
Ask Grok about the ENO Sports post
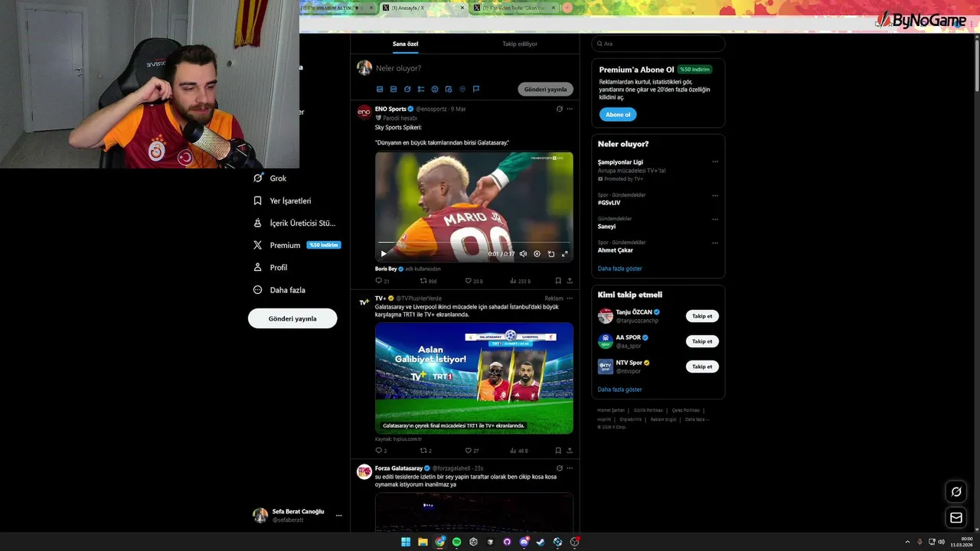(560, 109)
